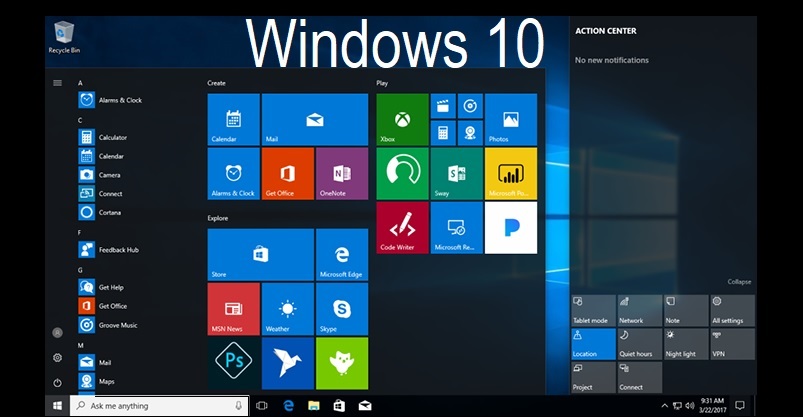The height and width of the screenshot is (417, 803).
Task: Expand Start menu with hamburger icon
Action: tap(57, 83)
